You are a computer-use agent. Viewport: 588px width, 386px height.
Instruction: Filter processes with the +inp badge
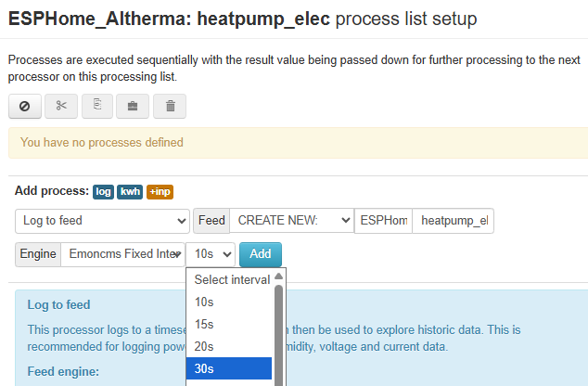tap(160, 192)
